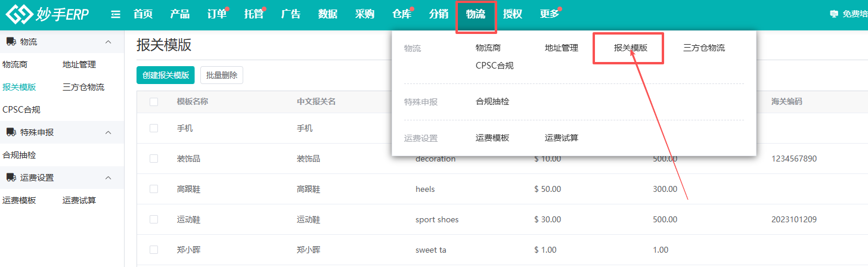
Task: Open 物流商 in the left sidebar
Action: 15,64
